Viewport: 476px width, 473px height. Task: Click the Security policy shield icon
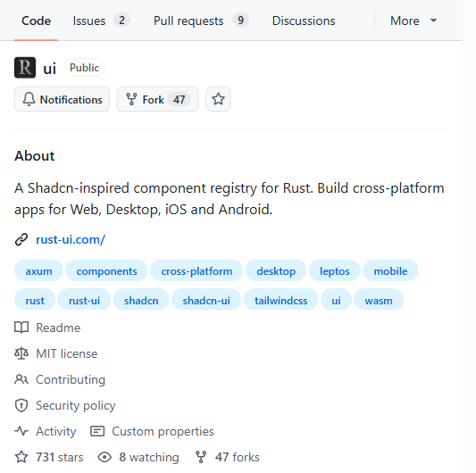point(21,405)
